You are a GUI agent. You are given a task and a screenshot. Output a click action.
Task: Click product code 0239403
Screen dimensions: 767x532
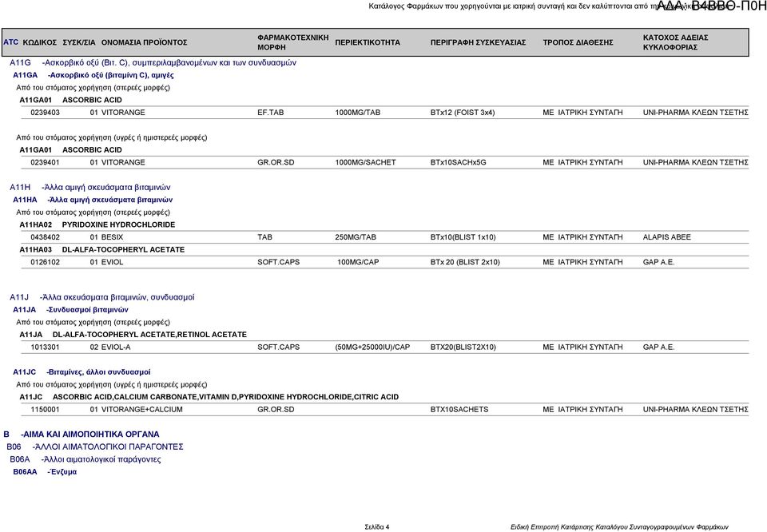(45, 113)
